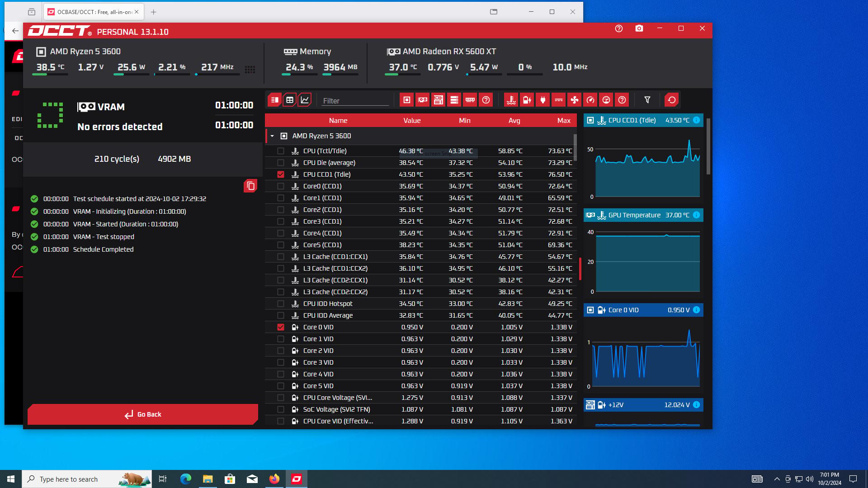Open the browser tab actions menu button
Image resolution: width=868 pixels, height=488 pixels.
(x=32, y=12)
